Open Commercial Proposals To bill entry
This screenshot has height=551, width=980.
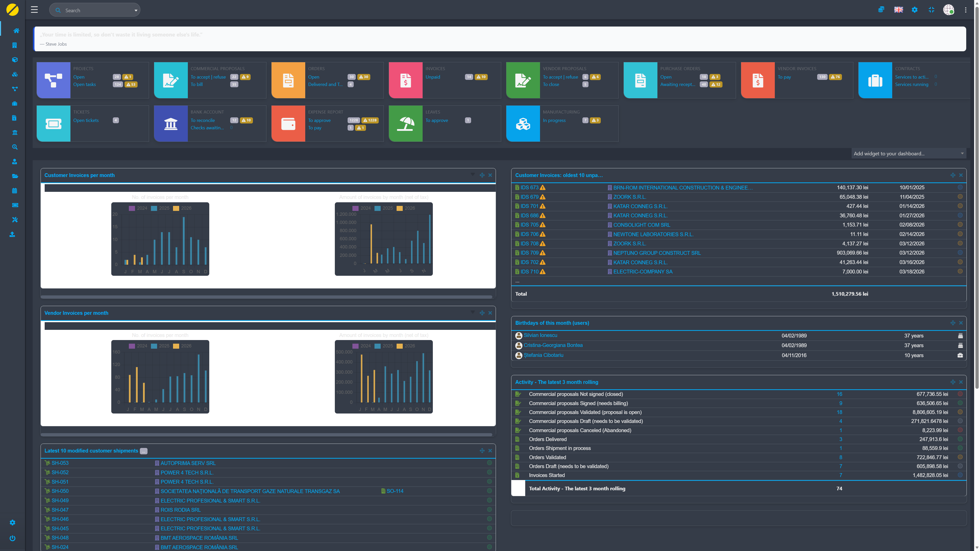[x=196, y=84]
